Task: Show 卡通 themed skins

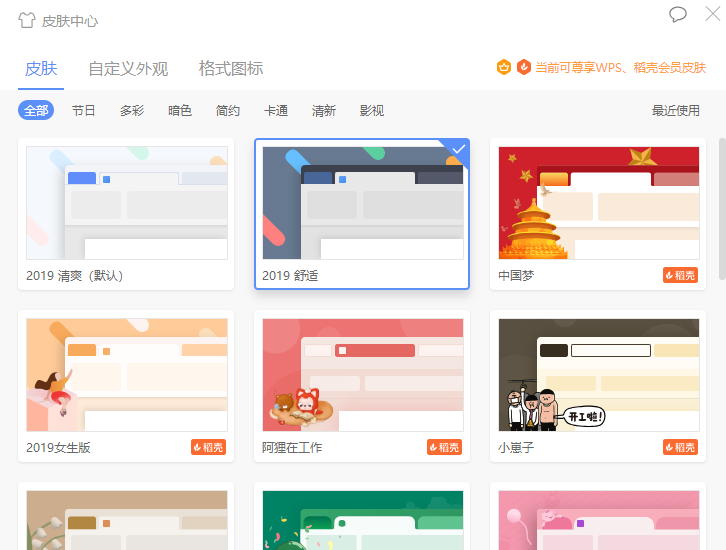Action: pyautogui.click(x=276, y=110)
